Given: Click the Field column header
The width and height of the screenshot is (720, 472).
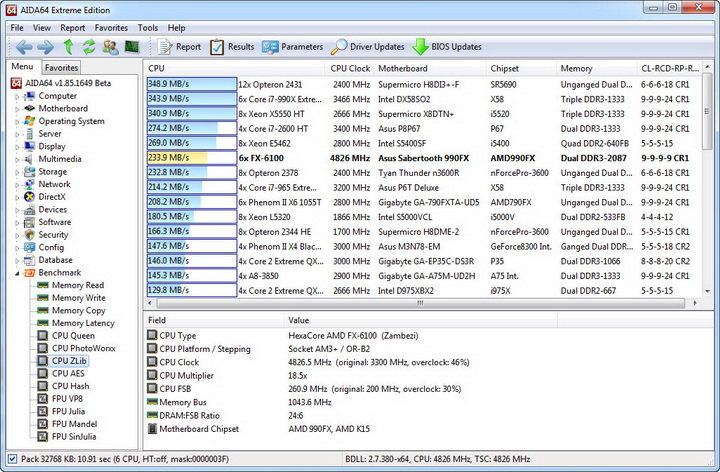Looking at the screenshot, I should [214, 320].
